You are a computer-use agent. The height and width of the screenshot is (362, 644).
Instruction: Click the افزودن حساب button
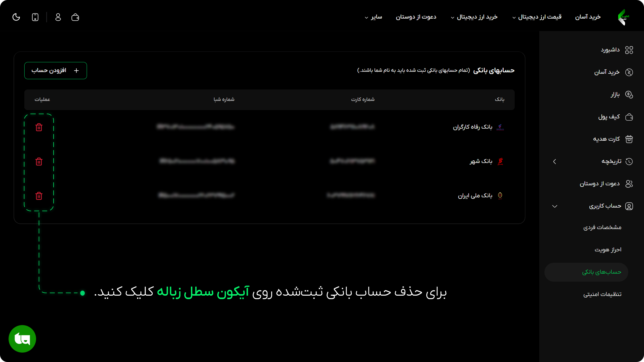pos(56,71)
